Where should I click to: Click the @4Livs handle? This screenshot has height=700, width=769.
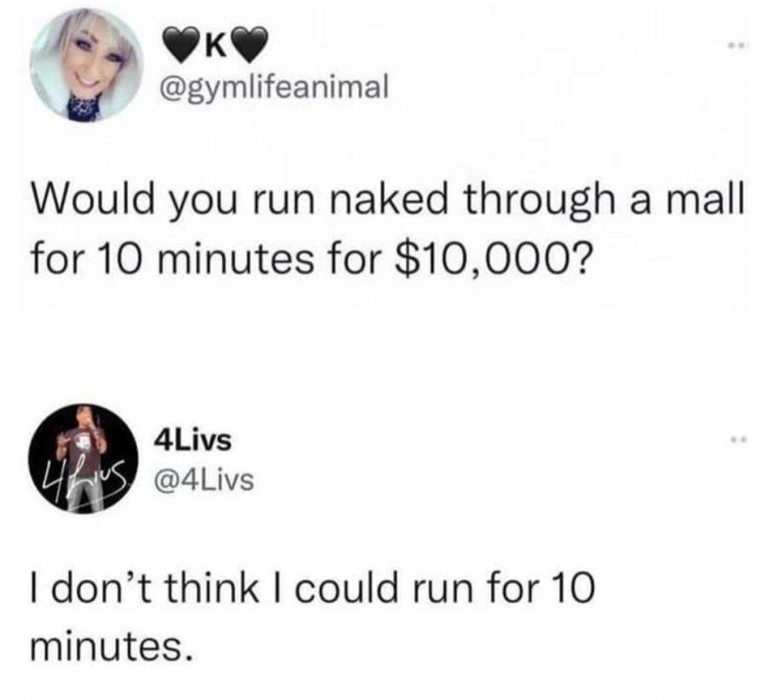[x=204, y=480]
